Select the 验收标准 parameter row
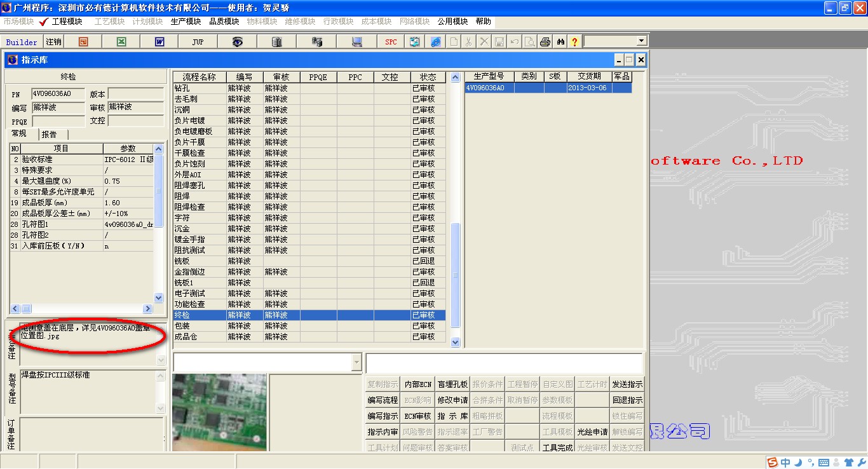 [x=81, y=160]
